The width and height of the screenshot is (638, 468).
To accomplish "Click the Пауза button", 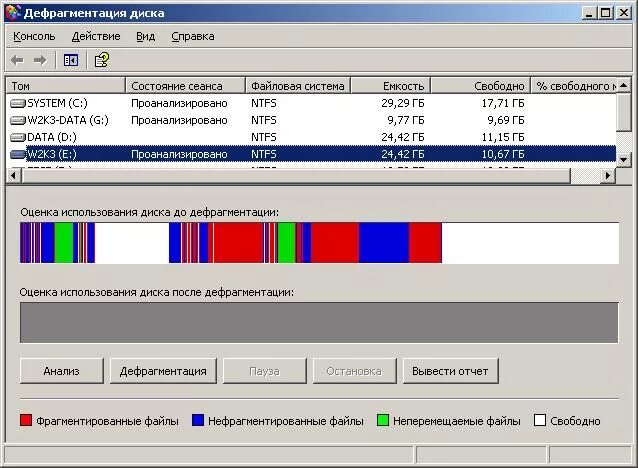I will 264,371.
